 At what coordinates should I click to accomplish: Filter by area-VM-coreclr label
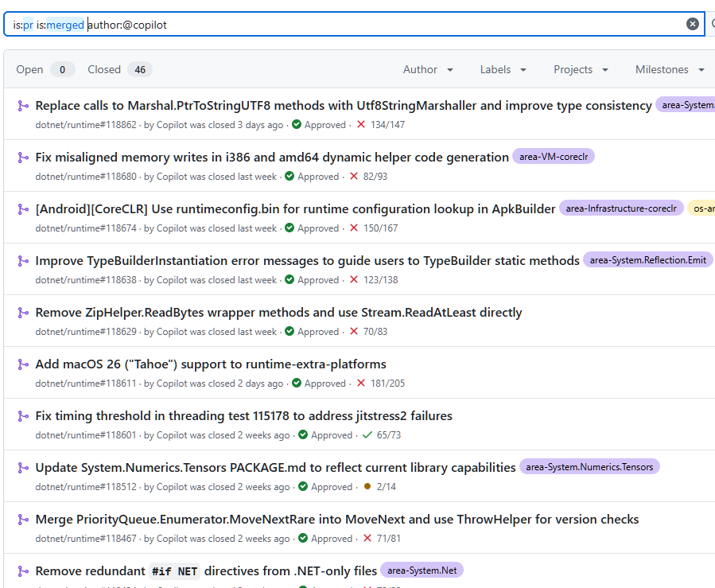coord(553,157)
